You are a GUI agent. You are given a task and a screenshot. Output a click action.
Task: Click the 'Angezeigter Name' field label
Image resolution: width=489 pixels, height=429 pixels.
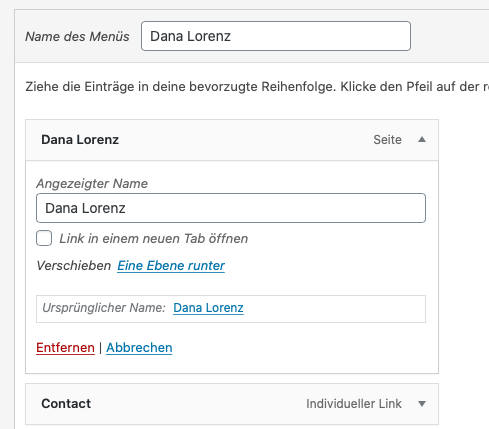pos(92,183)
